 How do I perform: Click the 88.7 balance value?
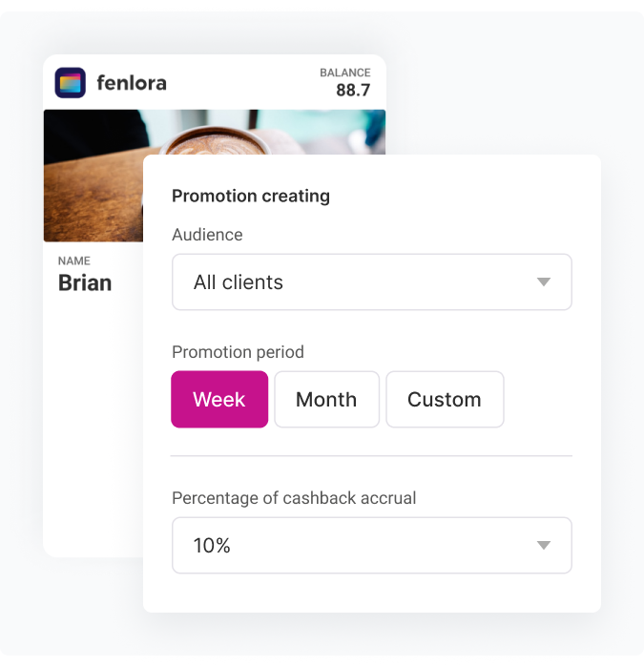353,91
